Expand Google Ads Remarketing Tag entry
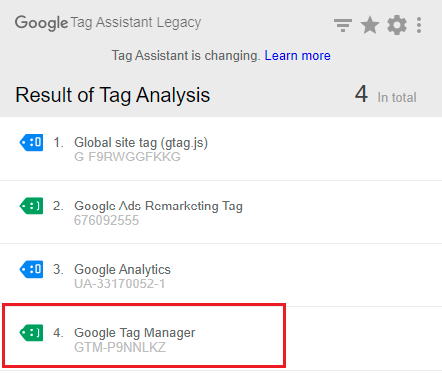This screenshot has width=442, height=380. [x=221, y=212]
